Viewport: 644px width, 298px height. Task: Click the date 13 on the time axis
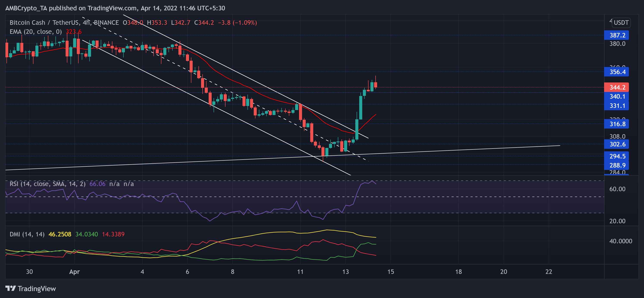coord(346,272)
